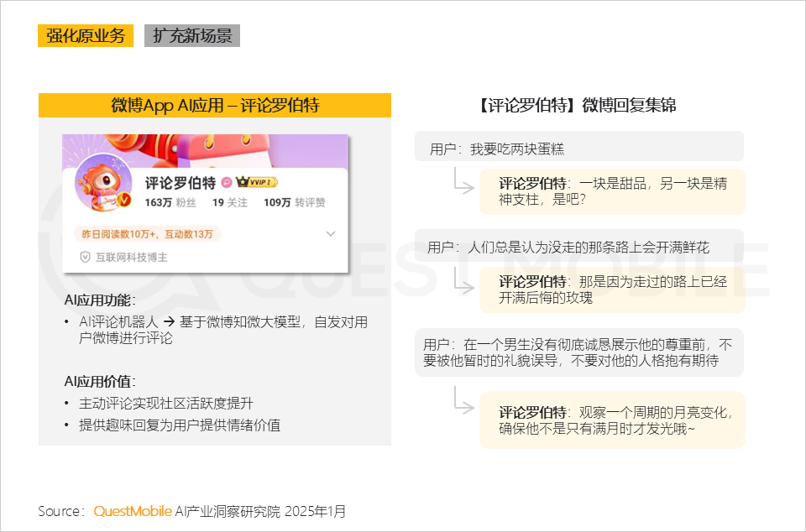Click the AI产业洞察研究院 2025年1月 text
This screenshot has height=532, width=806.
point(260,512)
